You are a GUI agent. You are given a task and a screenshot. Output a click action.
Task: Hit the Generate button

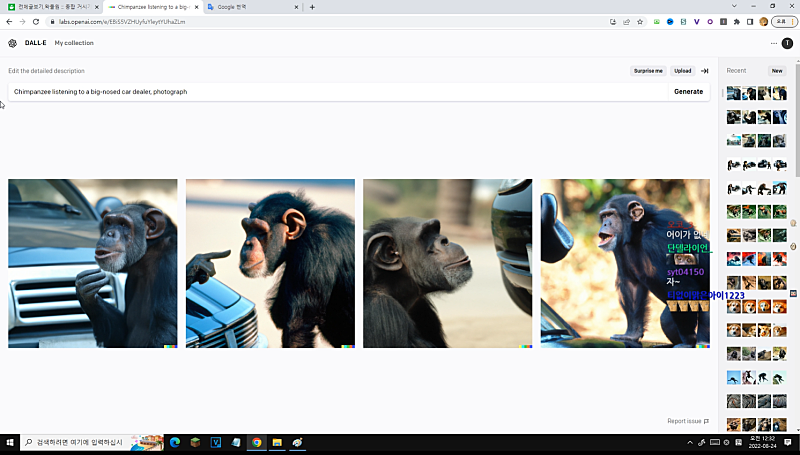688,91
